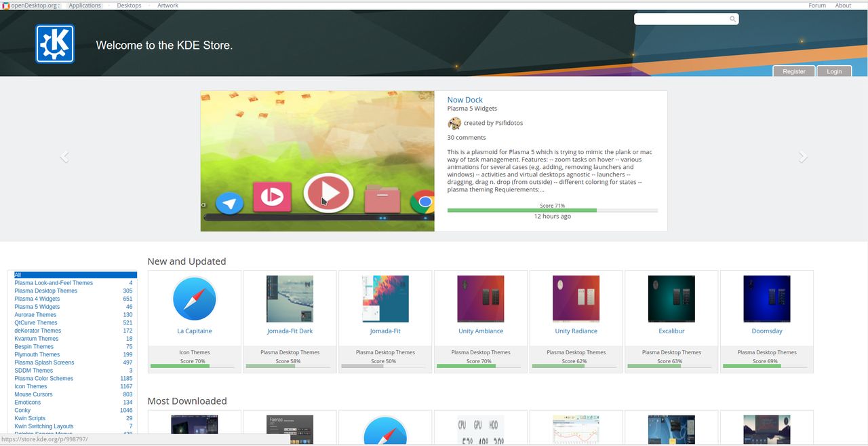868x446 pixels.
Task: Click Unity Radiance title link
Action: tap(576, 331)
